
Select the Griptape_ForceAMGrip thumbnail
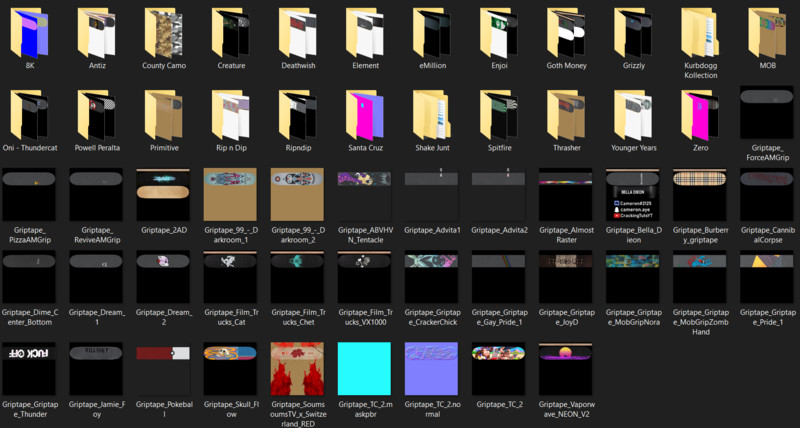[767, 113]
